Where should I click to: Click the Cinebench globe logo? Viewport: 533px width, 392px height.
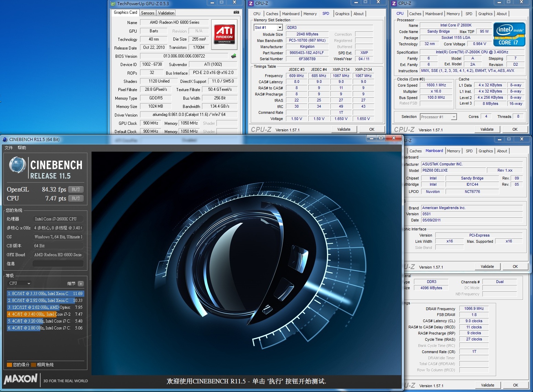pyautogui.click(x=18, y=165)
